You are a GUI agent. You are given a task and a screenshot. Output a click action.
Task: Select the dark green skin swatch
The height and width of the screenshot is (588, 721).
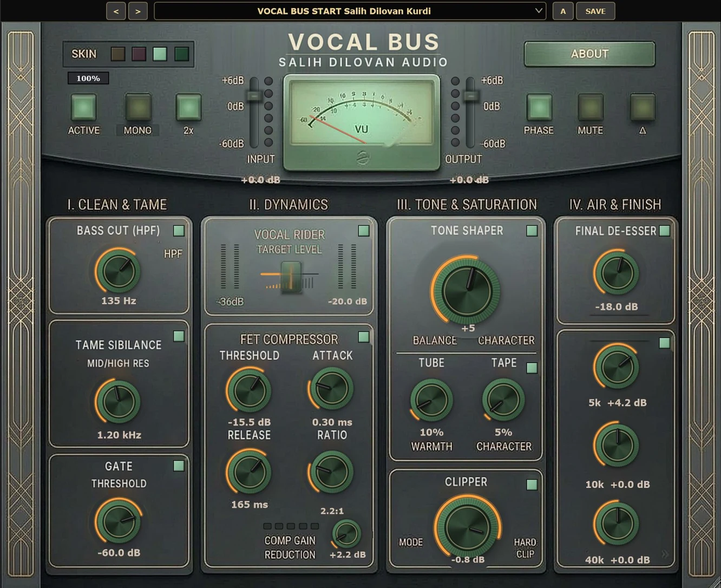(x=182, y=54)
